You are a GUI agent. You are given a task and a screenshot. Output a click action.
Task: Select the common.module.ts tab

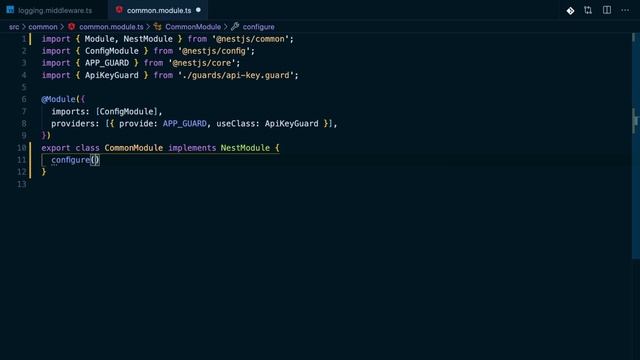point(159,10)
